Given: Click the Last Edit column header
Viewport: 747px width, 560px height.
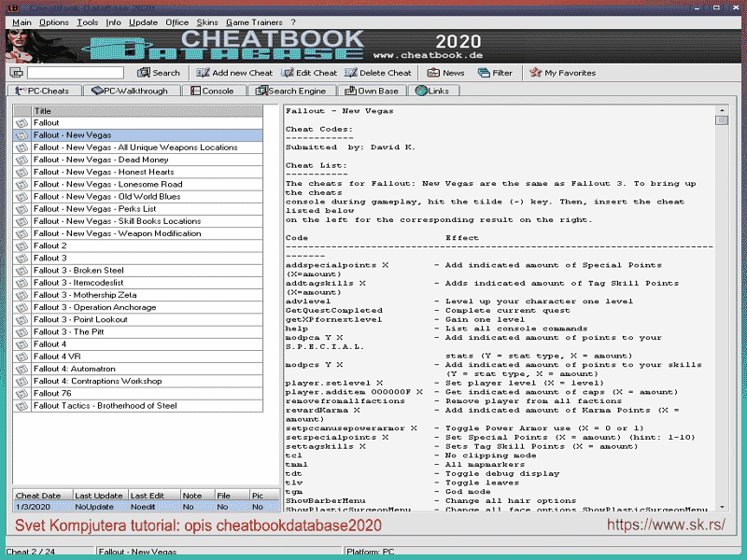Looking at the screenshot, I should pos(154,496).
